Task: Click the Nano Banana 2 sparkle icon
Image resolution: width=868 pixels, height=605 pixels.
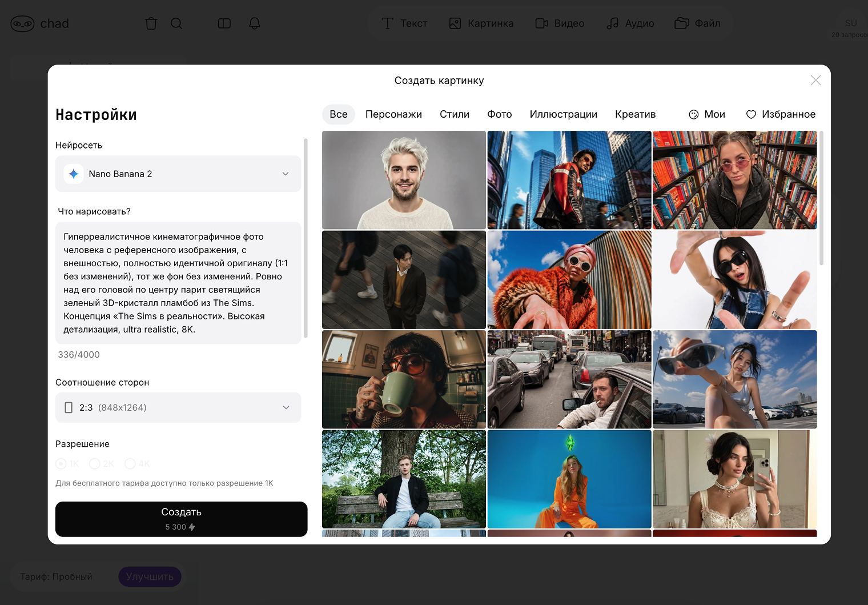Action: pos(74,174)
